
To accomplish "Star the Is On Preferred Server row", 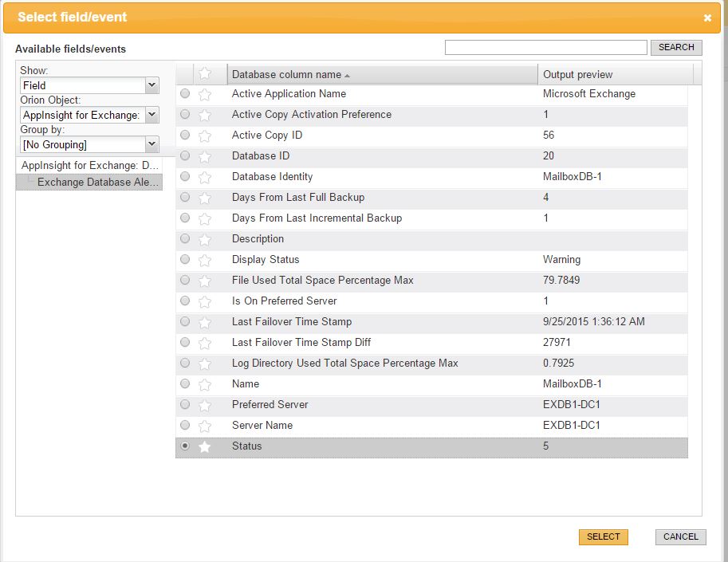I will point(205,301).
